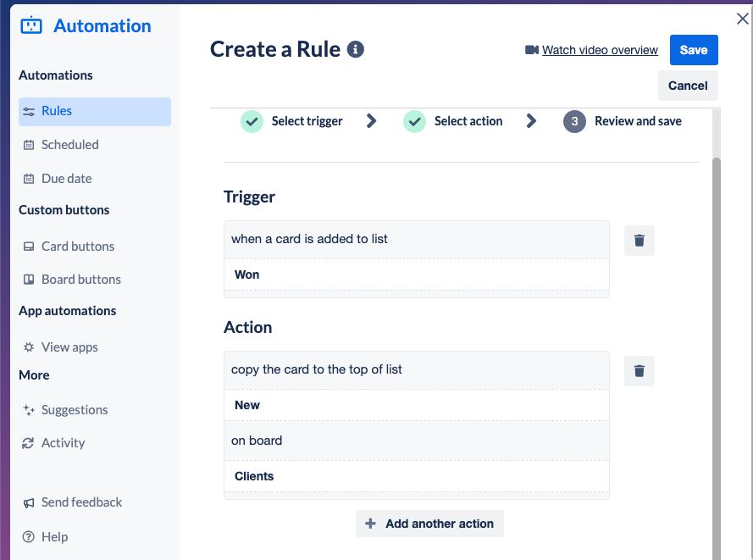753x560 pixels.
Task: Click the Action heading
Action: (248, 328)
